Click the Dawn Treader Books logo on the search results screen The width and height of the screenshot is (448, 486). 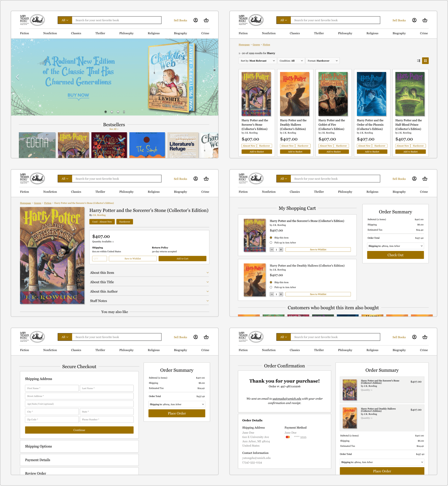tap(251, 20)
